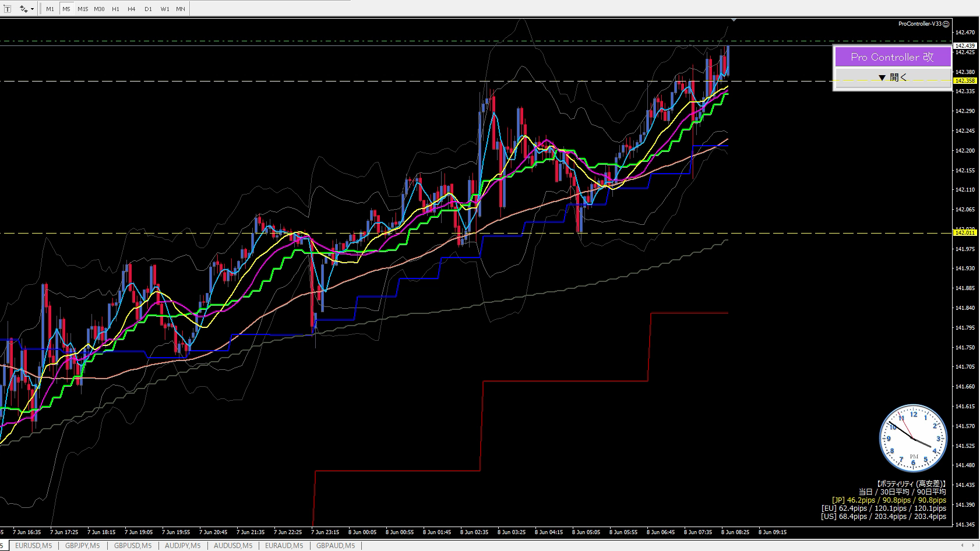Click the 8 Jun 04:15 time label
Screen dimensions: 980x551
549,532
